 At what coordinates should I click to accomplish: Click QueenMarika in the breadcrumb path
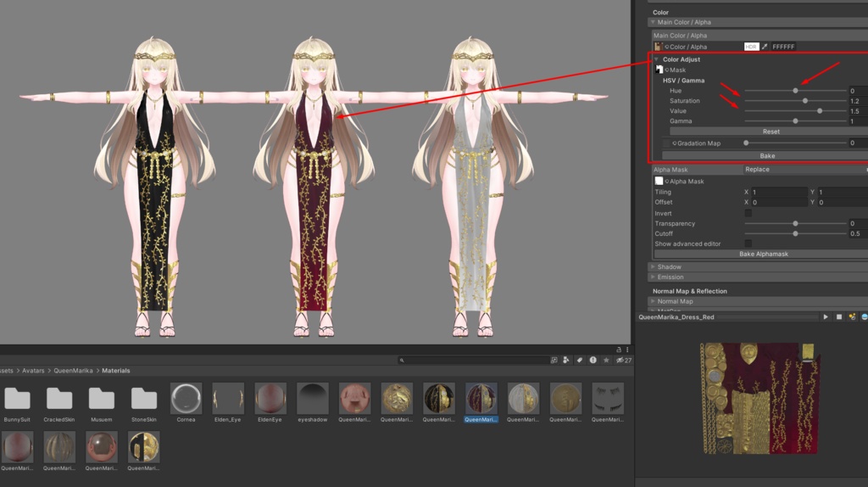click(x=73, y=371)
